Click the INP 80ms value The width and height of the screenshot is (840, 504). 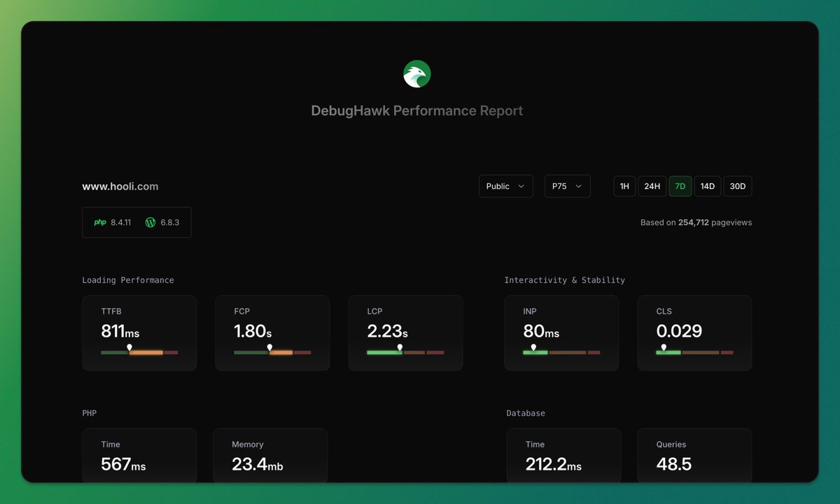coord(541,331)
